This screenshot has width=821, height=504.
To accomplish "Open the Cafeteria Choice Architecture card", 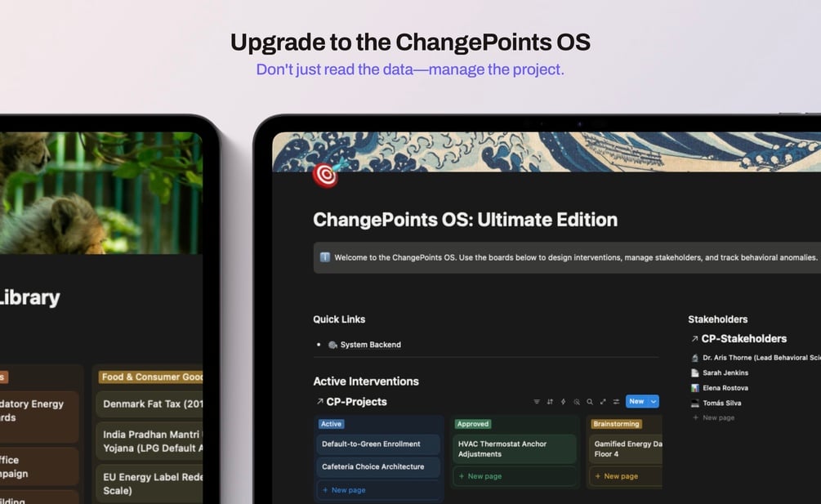I will point(378,467).
